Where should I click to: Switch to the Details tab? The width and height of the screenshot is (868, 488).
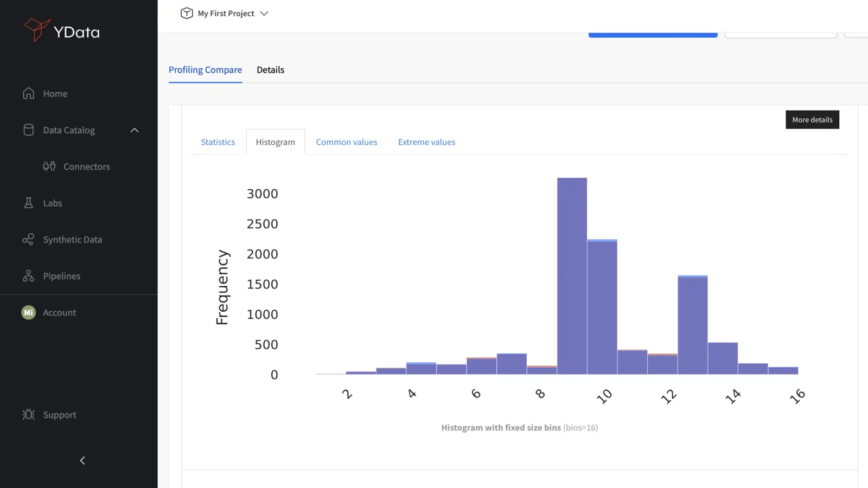pyautogui.click(x=270, y=70)
